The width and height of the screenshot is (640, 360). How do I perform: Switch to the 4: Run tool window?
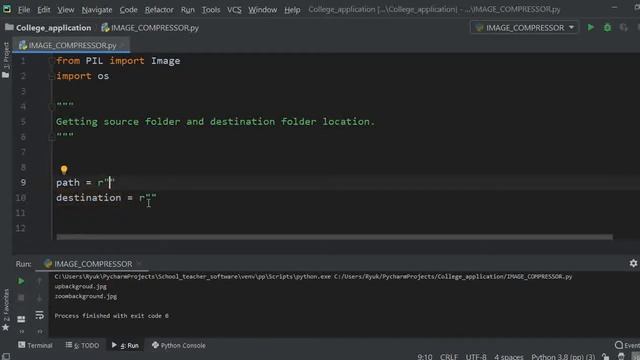[x=125, y=346]
